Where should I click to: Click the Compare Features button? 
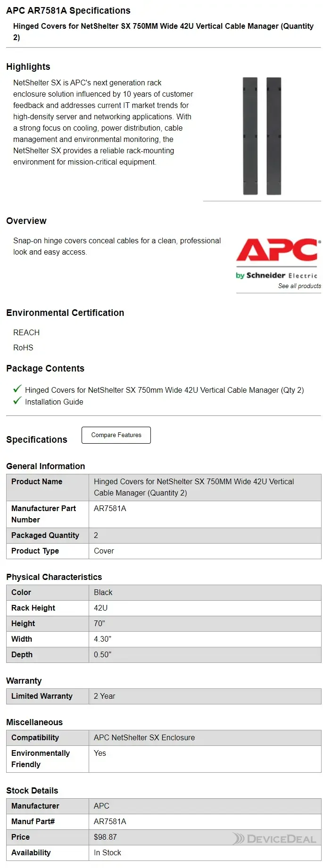coord(116,435)
